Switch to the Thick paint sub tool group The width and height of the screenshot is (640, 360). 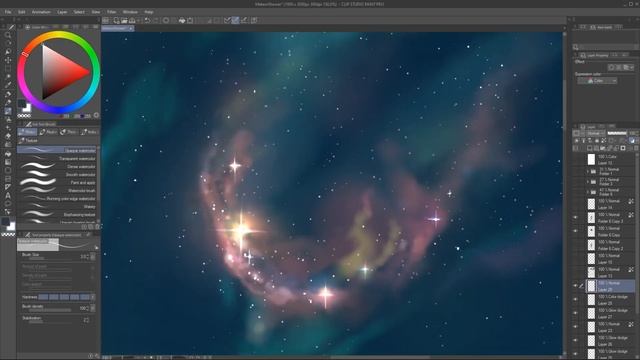68,132
